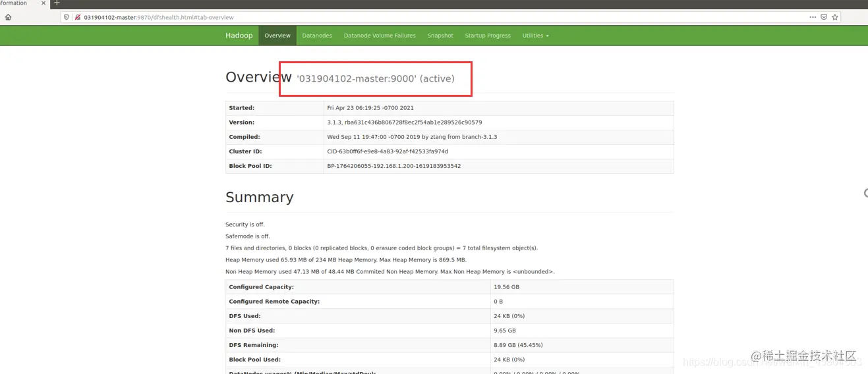Save page to Pocket icon
This screenshot has width=868, height=374.
click(824, 17)
